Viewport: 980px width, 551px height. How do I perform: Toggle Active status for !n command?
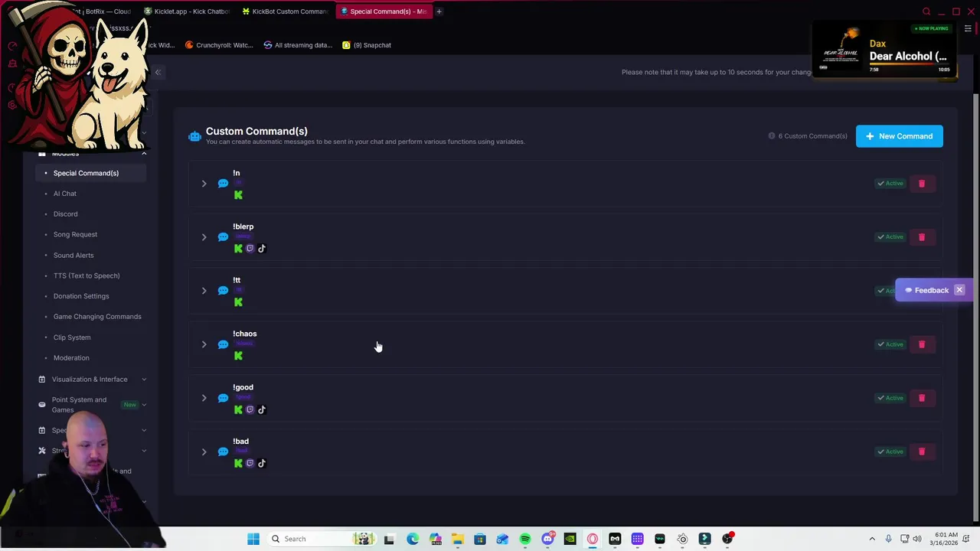pyautogui.click(x=890, y=184)
